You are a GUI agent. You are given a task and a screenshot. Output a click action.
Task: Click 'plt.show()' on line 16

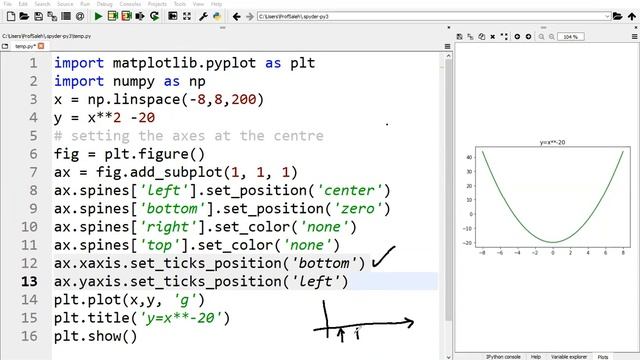coord(96,336)
